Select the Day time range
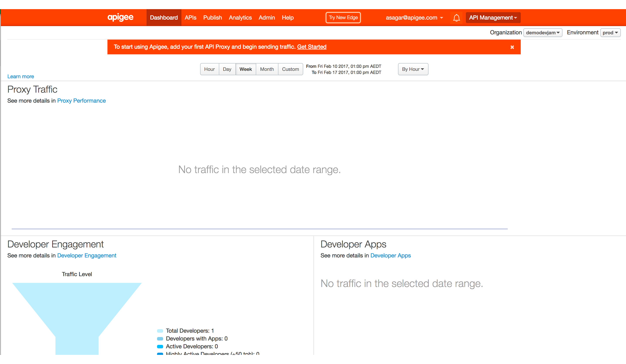Viewport: 626px width, 364px height. (x=227, y=69)
